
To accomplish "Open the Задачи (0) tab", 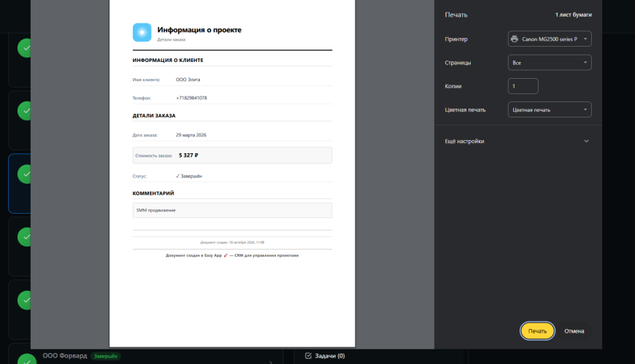I will pos(325,355).
